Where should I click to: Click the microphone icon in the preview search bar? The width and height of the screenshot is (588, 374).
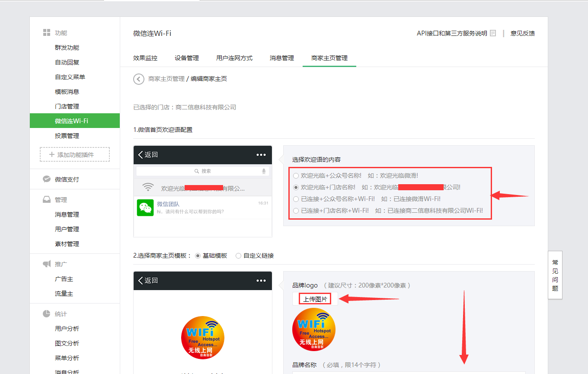click(264, 171)
